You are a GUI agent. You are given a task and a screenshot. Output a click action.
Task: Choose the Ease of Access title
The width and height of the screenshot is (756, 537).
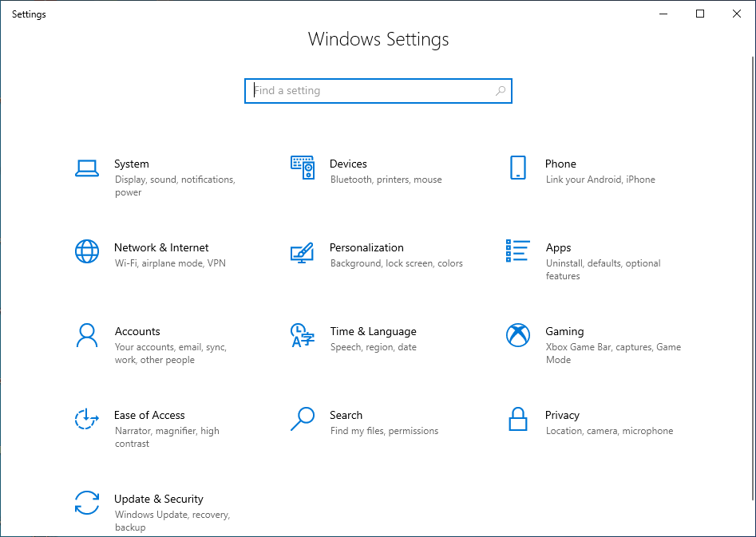[x=149, y=416]
